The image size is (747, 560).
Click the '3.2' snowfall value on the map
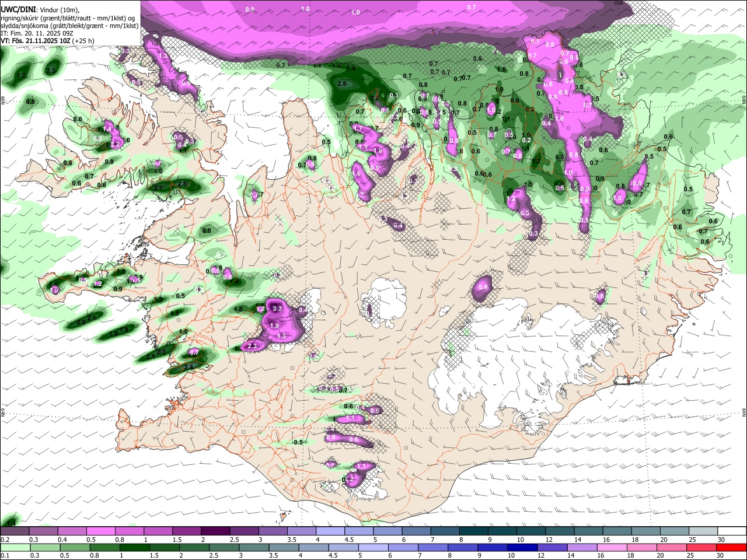(x=277, y=309)
